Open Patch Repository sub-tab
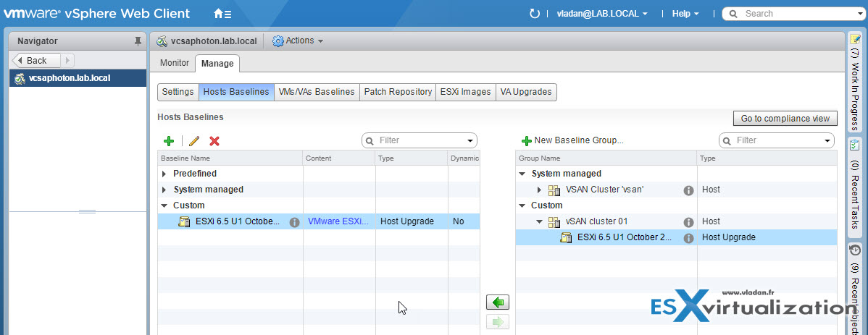Screen dimensions: 868x335 tap(398, 93)
